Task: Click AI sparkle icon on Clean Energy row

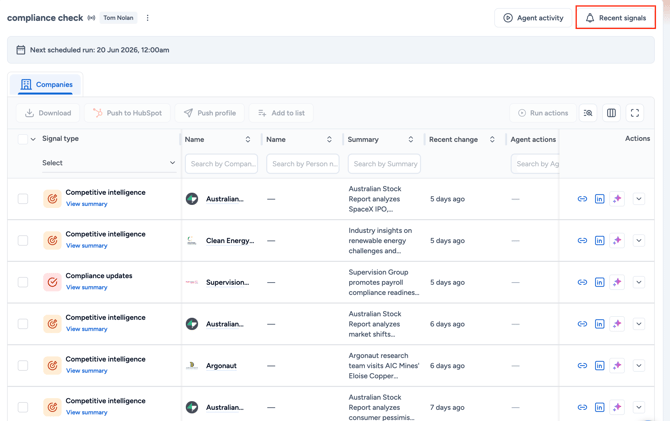Action: click(617, 241)
